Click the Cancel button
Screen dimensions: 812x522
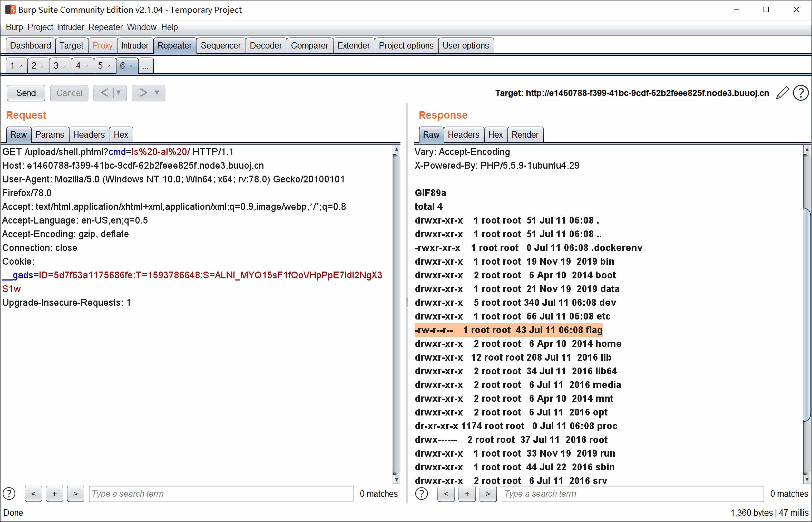[69, 93]
